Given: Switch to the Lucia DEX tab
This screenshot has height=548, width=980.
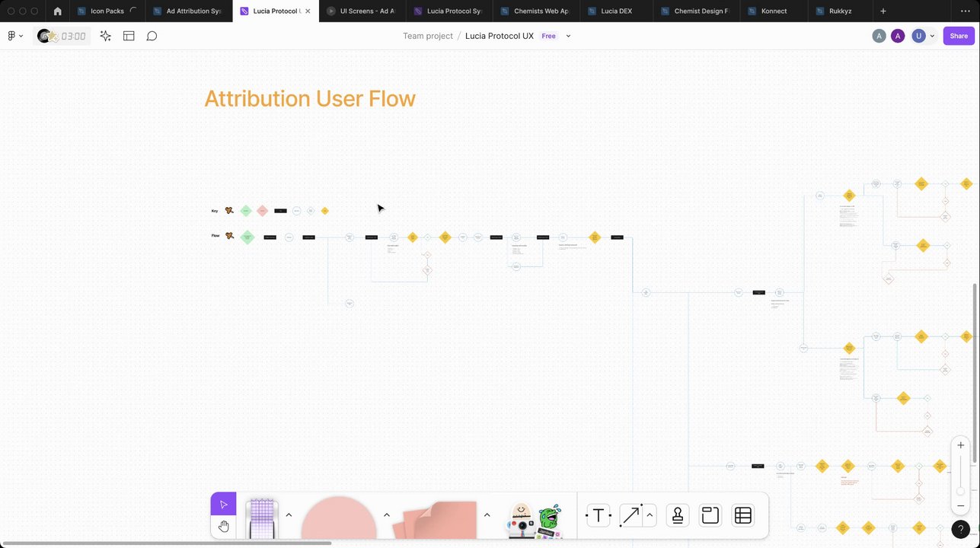Looking at the screenshot, I should click(616, 11).
